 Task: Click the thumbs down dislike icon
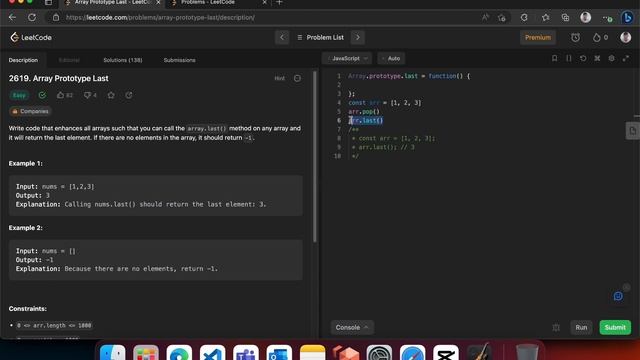click(87, 95)
